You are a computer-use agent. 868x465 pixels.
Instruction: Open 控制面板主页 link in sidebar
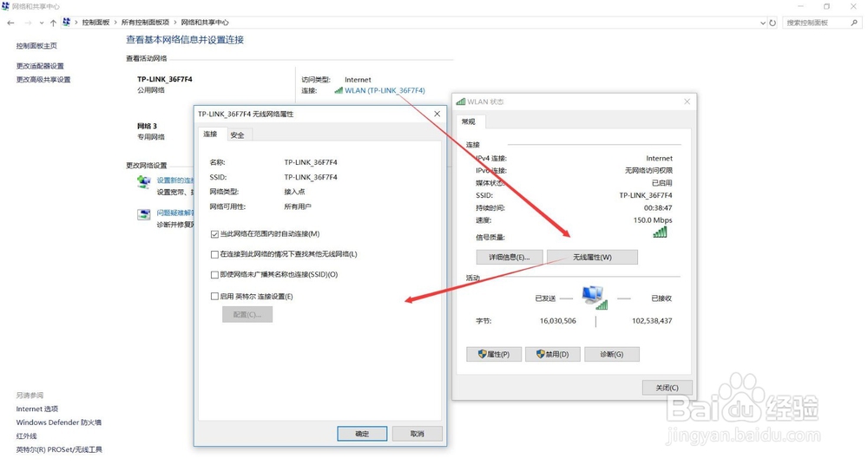(x=36, y=46)
